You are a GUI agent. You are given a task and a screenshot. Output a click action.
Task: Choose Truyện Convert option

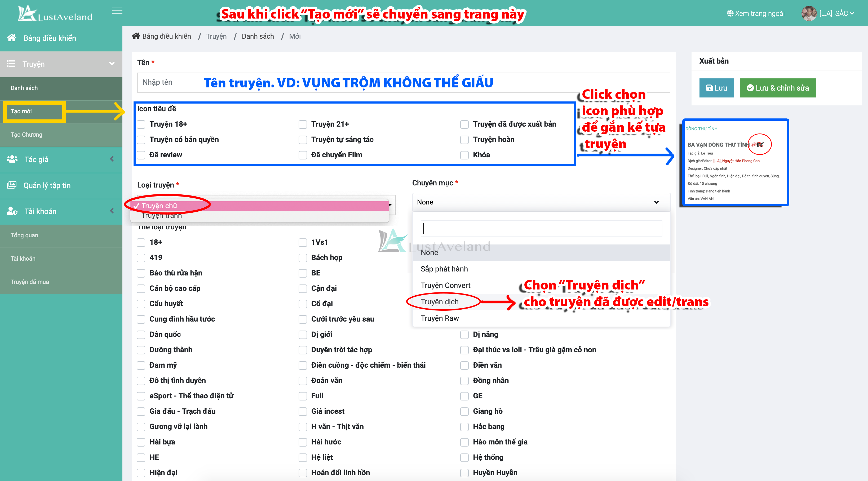(541, 285)
